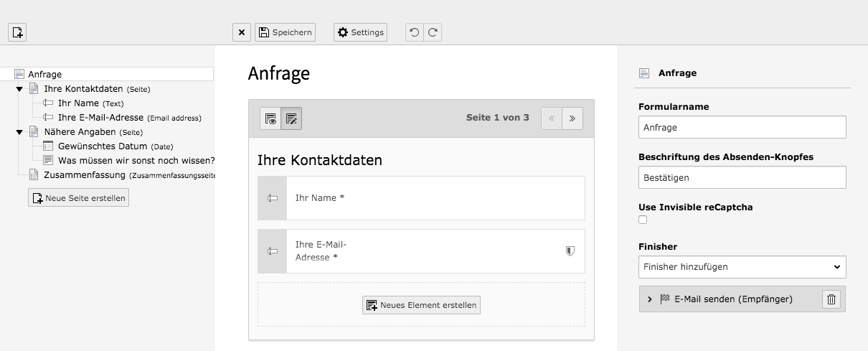Expand E-Mail senden (Empfänger) finisher

pyautogui.click(x=650, y=299)
